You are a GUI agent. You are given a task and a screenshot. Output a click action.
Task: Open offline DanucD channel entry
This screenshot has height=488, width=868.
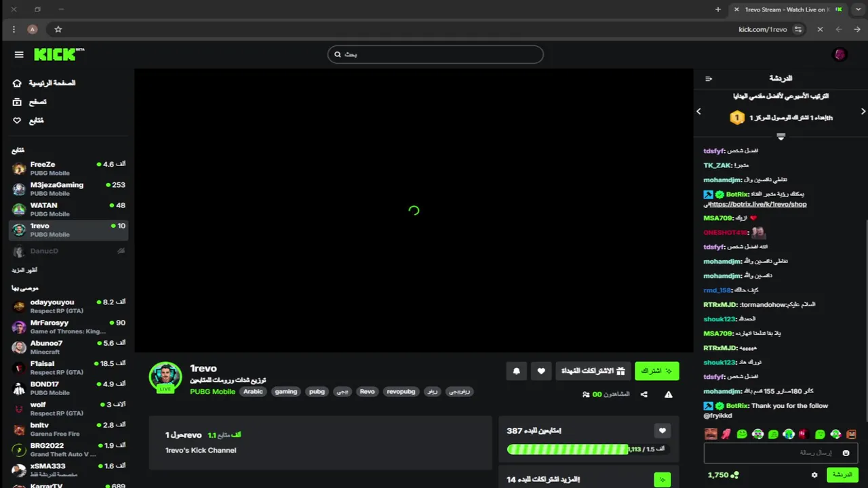[x=68, y=251]
